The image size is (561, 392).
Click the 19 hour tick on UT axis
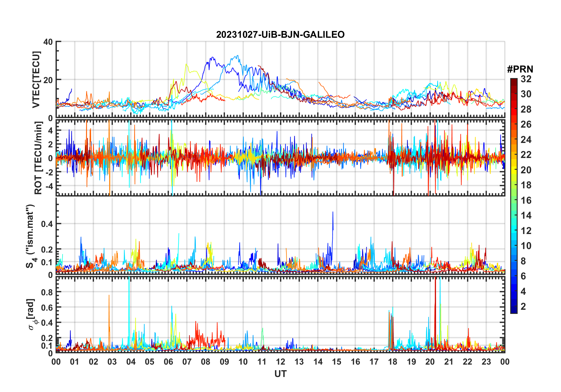click(x=411, y=362)
